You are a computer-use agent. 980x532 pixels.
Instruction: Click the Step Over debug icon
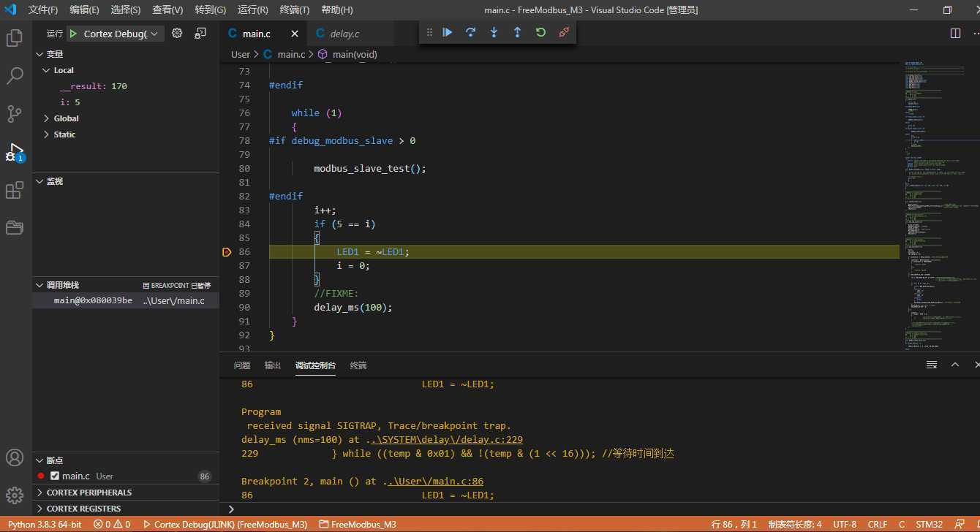471,32
